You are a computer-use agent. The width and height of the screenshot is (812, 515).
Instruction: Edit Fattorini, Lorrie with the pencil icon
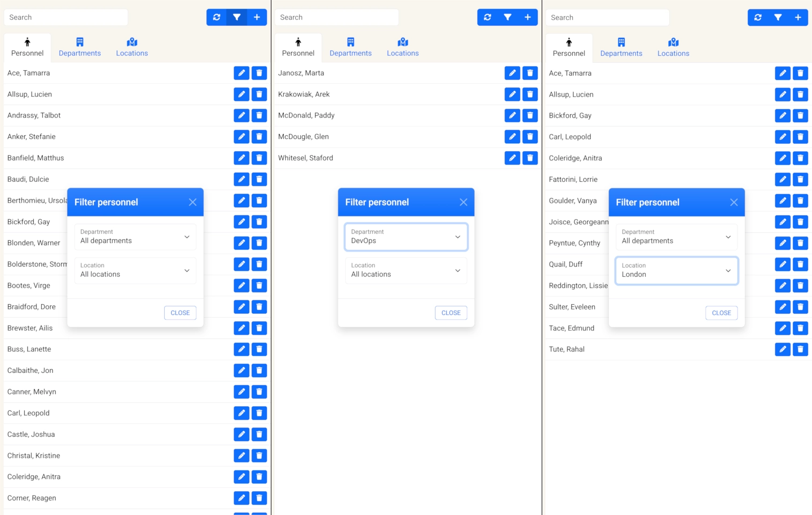click(783, 180)
